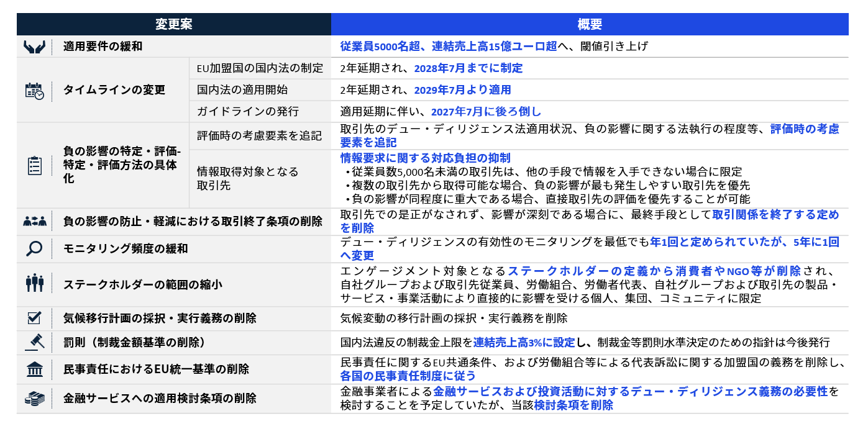
Task: Click the blue text 2028年7月までに制定
Action: pyautogui.click(x=468, y=68)
